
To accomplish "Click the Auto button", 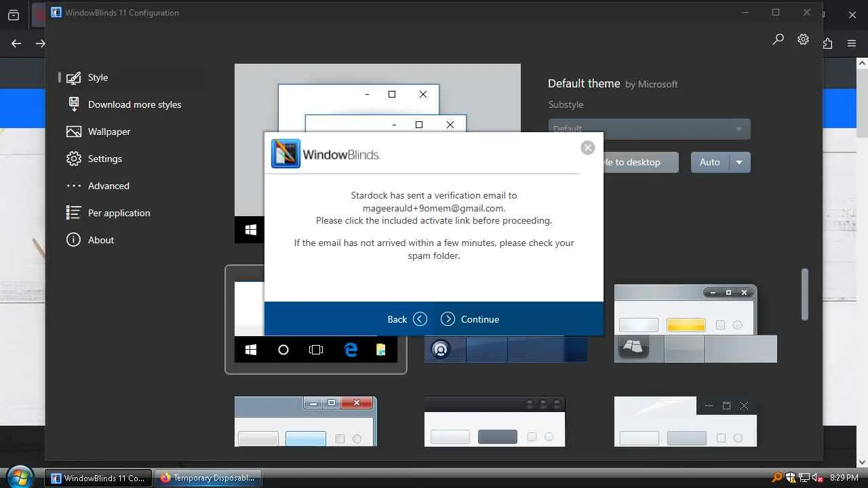I will pos(710,162).
